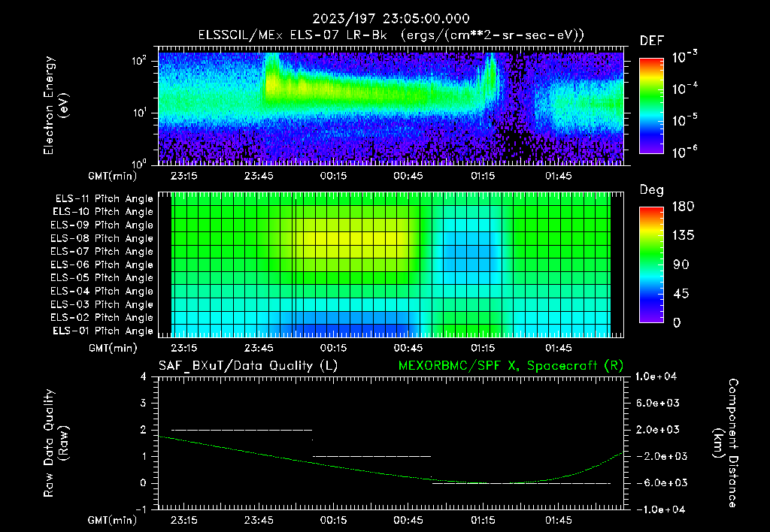Click the 1.0e+04 right-axis tick label
770x532 pixels.
(x=656, y=376)
